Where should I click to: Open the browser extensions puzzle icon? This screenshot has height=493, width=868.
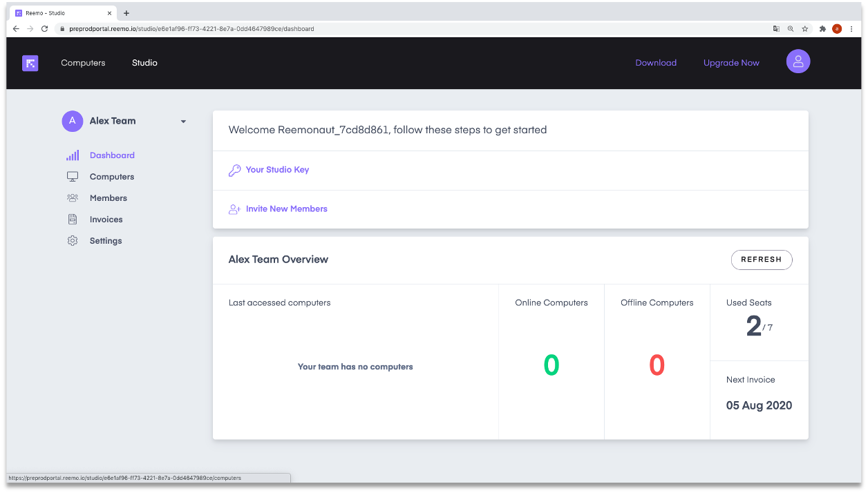(x=822, y=29)
